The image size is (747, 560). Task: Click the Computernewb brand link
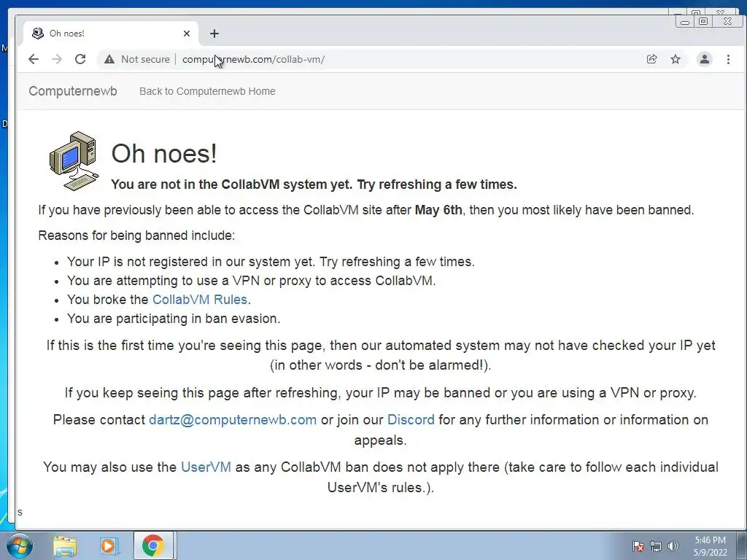73,91
